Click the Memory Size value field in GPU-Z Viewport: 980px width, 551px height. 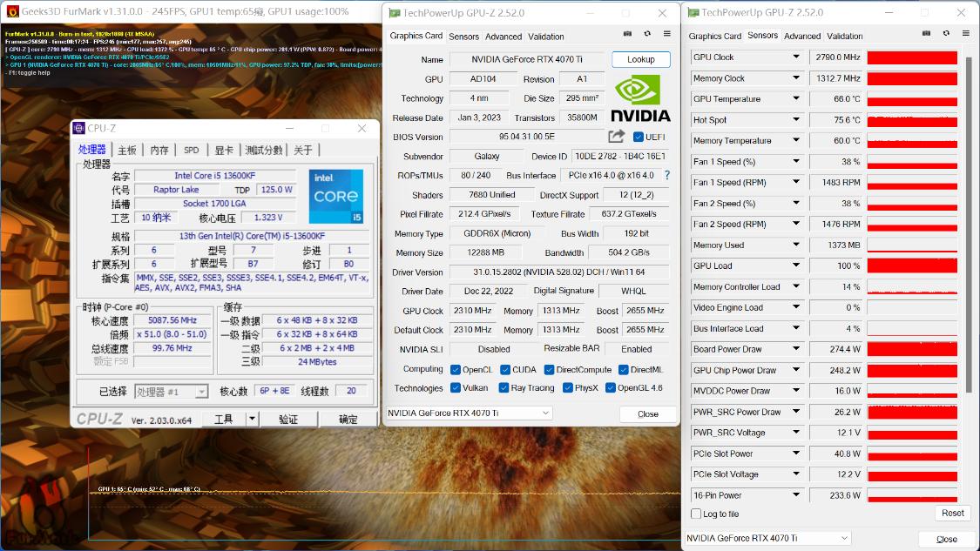[484, 252]
